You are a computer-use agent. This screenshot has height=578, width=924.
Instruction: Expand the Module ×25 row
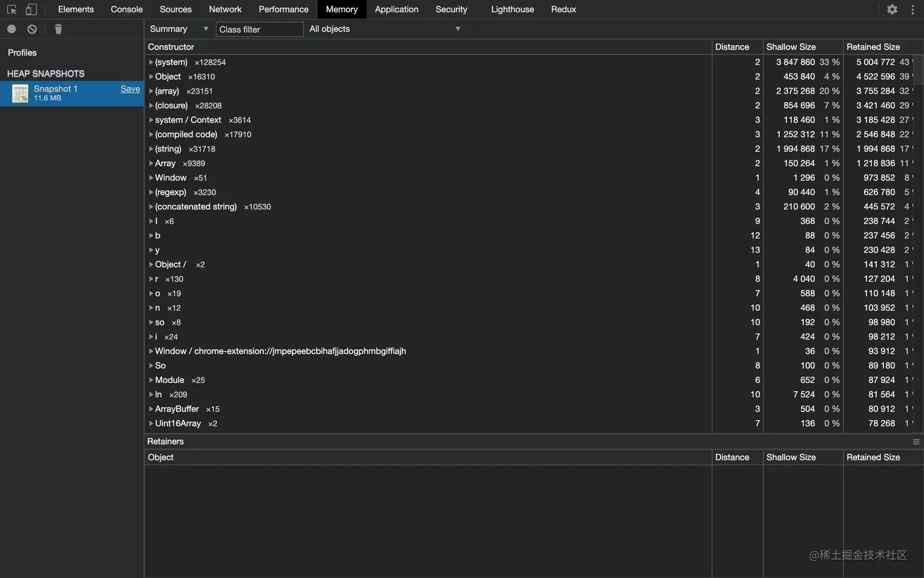tap(151, 380)
